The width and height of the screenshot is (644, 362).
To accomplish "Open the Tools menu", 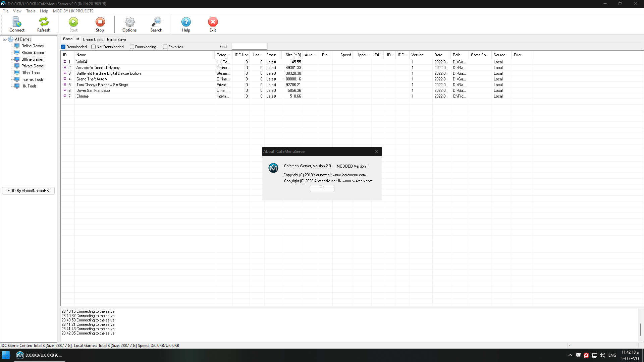I will tap(31, 11).
